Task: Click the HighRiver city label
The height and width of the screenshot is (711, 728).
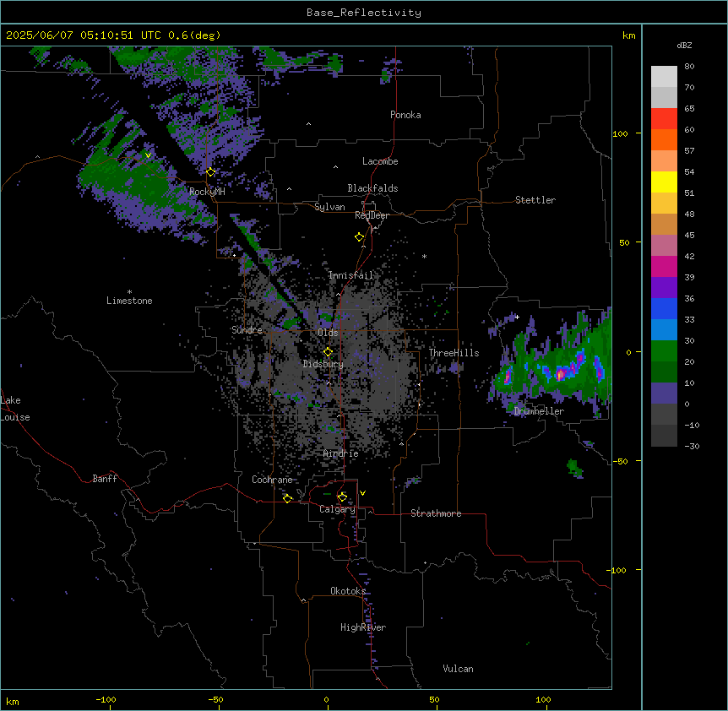Action: click(x=363, y=627)
